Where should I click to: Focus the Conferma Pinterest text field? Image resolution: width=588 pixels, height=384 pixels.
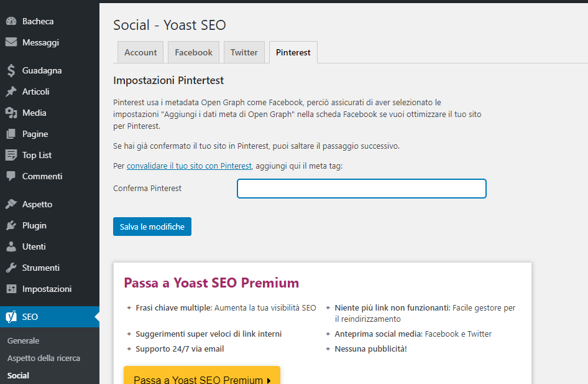coord(361,189)
